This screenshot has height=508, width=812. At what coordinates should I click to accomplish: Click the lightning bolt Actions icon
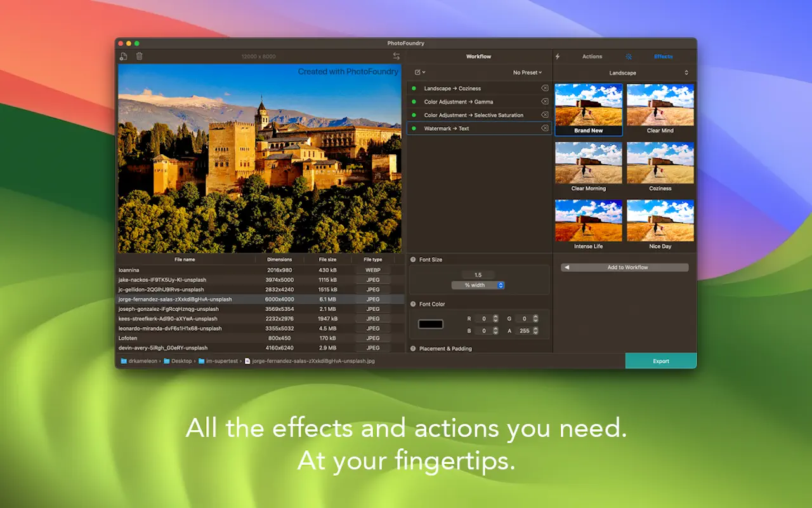(x=558, y=57)
